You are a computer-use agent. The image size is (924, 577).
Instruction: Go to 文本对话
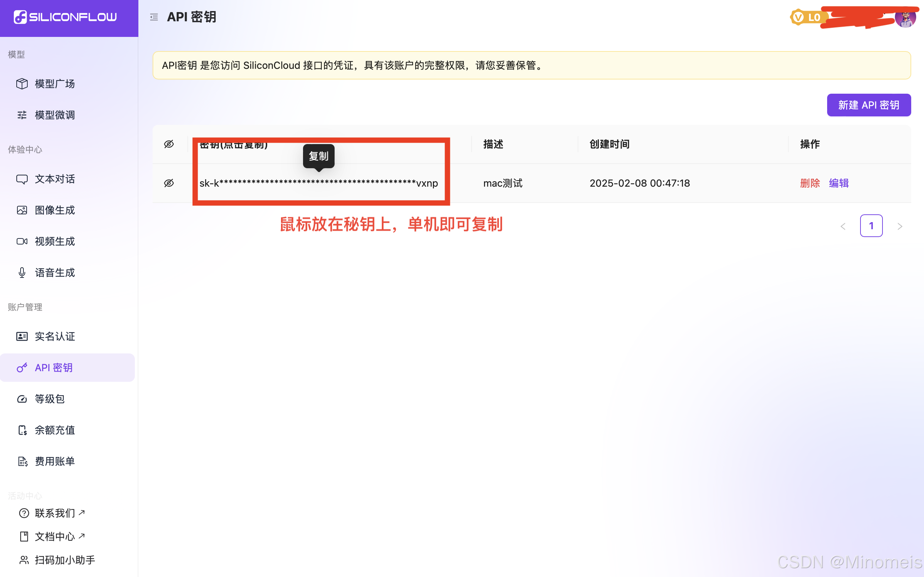point(55,179)
